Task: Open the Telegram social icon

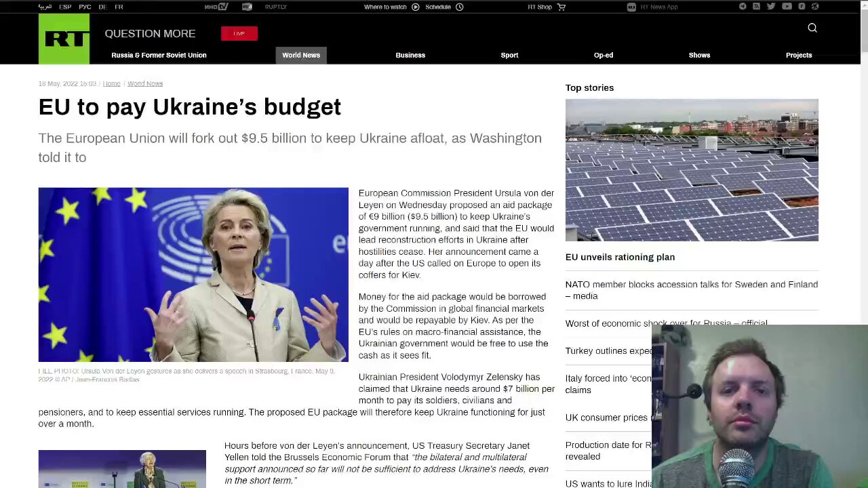Action: tap(743, 7)
